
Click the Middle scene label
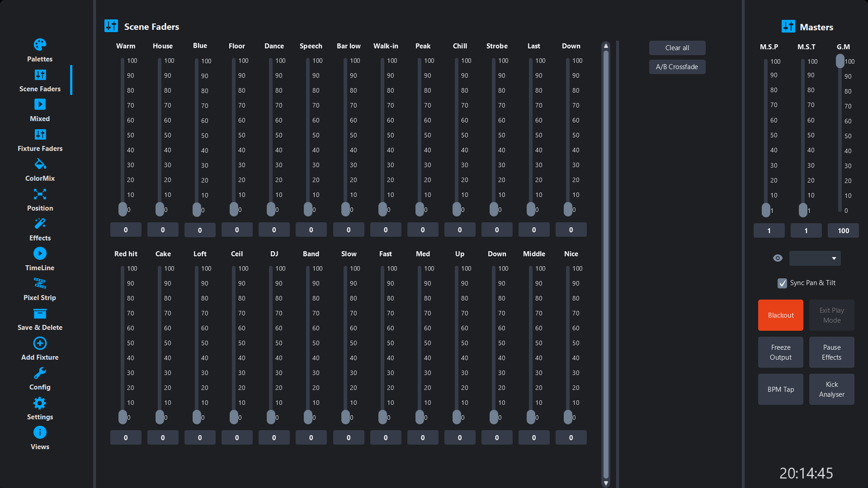point(534,254)
